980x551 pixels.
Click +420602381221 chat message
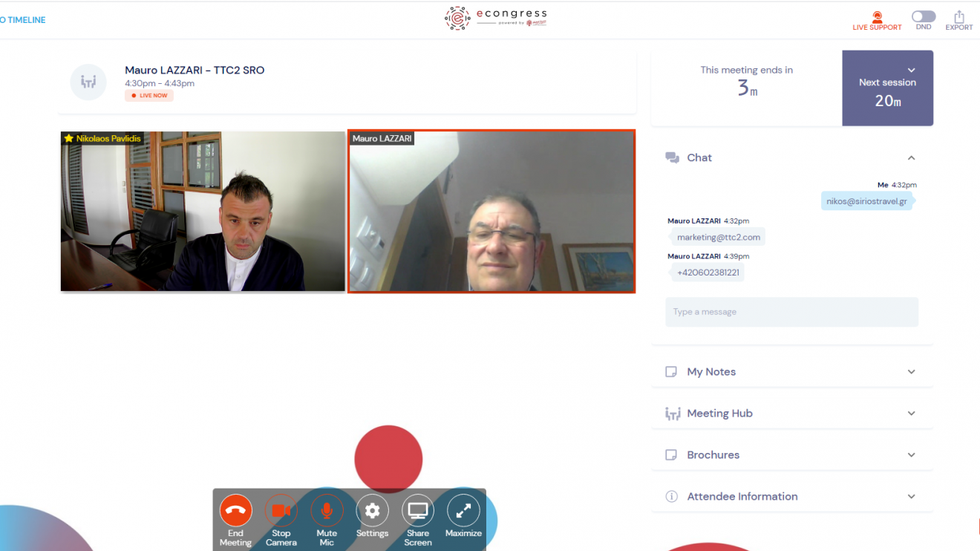[708, 273]
